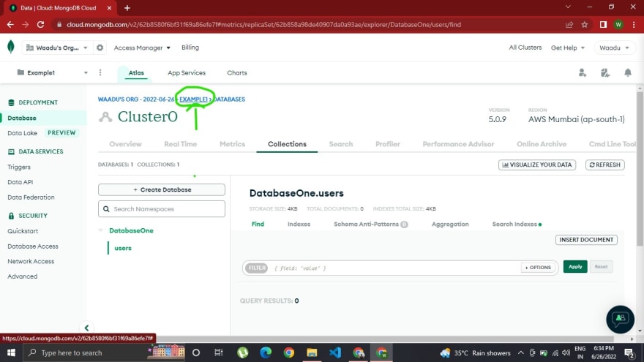Open File Explorer from taskbar
644x362 pixels.
tap(312, 352)
